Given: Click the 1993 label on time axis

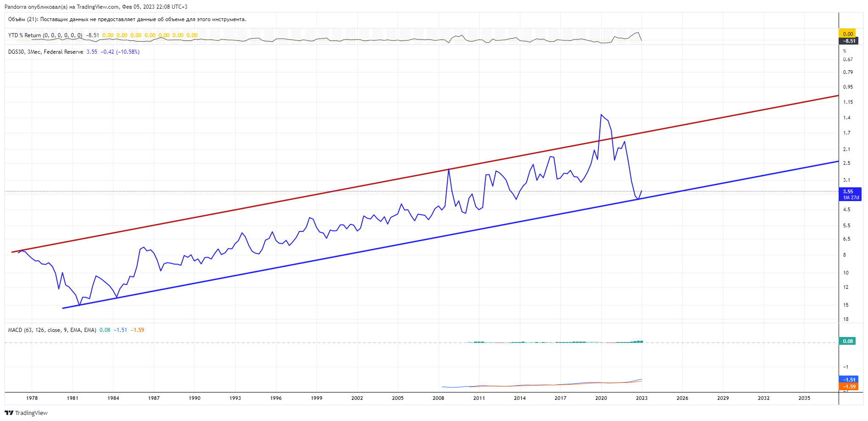Looking at the screenshot, I should tap(235, 398).
